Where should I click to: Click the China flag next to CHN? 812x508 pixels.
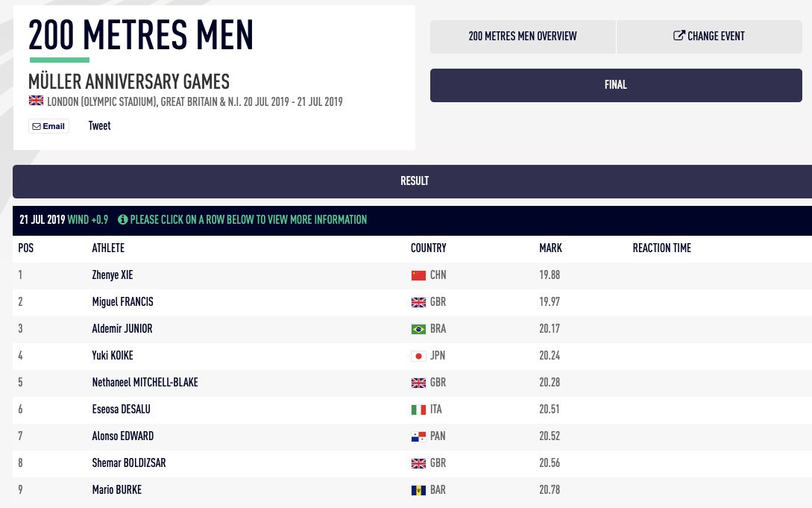(418, 275)
